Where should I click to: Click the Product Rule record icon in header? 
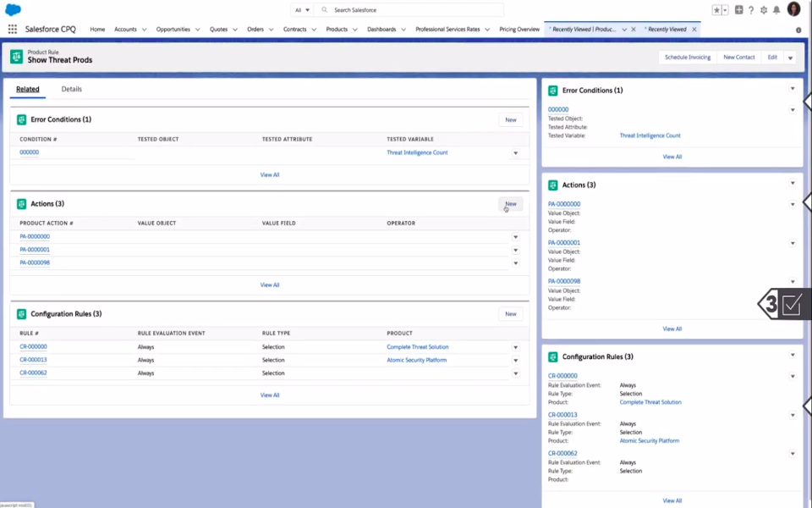point(17,57)
